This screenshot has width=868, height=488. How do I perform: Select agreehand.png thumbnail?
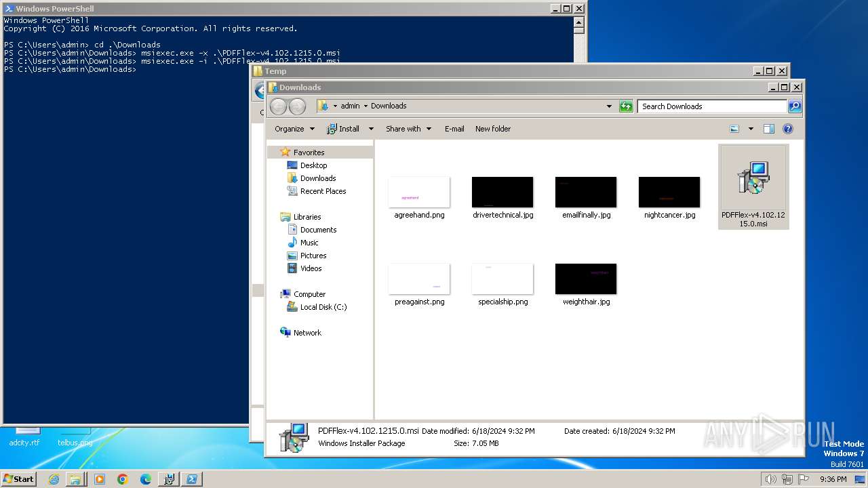(x=419, y=192)
